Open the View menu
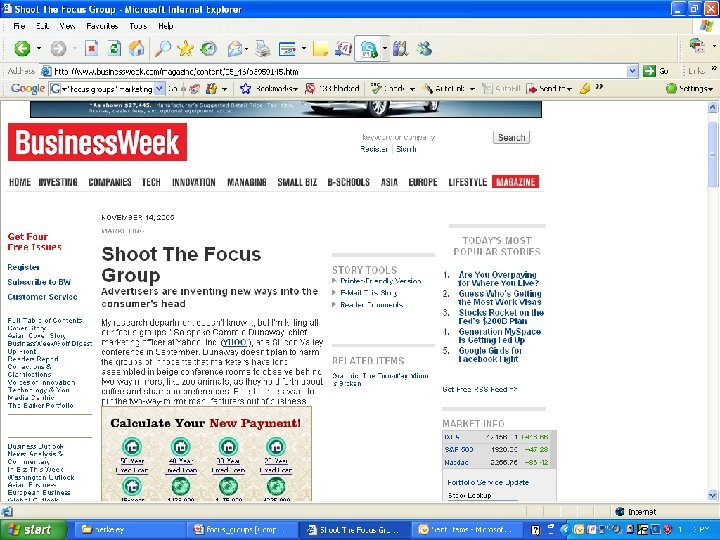The image size is (720, 540). [x=67, y=26]
